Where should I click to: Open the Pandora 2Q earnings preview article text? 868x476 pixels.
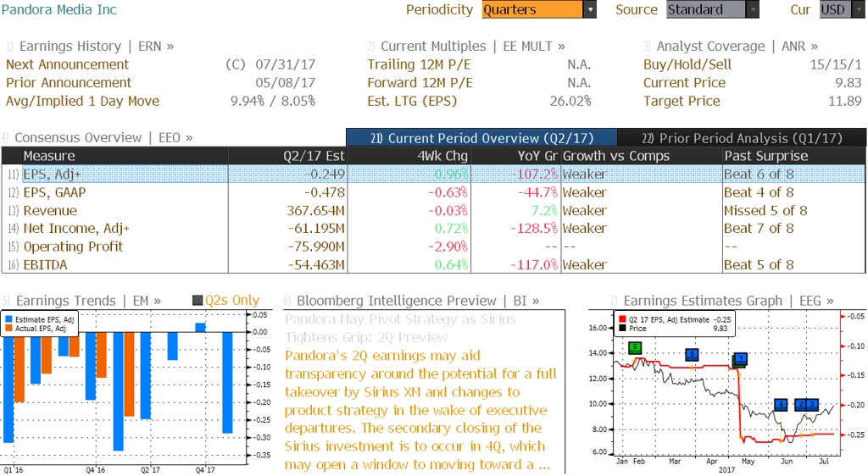pyautogui.click(x=420, y=410)
